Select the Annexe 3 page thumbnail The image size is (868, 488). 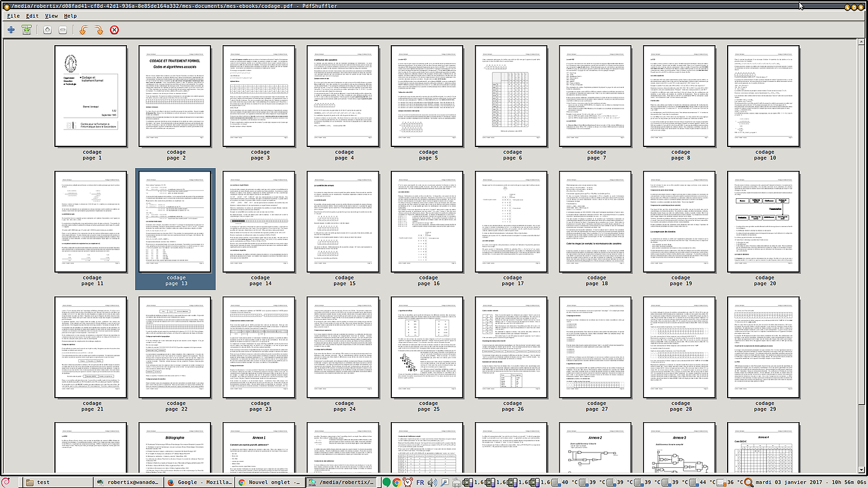[x=681, y=448]
